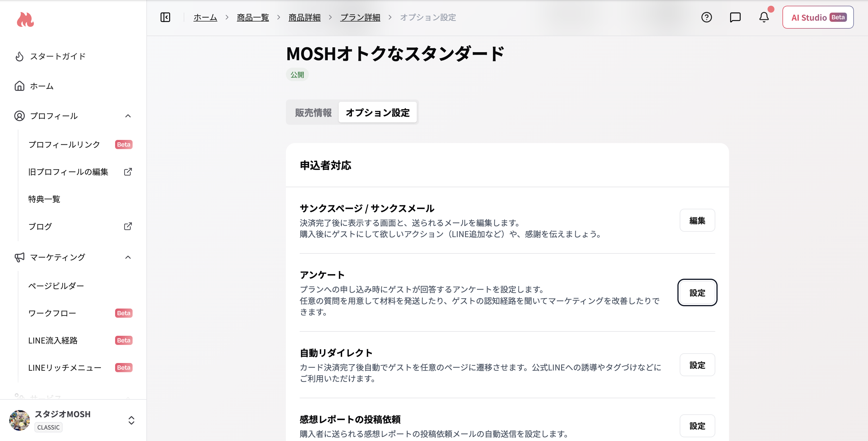Click the アンケート heading text
Screen dimensions: 868x441
(x=322, y=275)
